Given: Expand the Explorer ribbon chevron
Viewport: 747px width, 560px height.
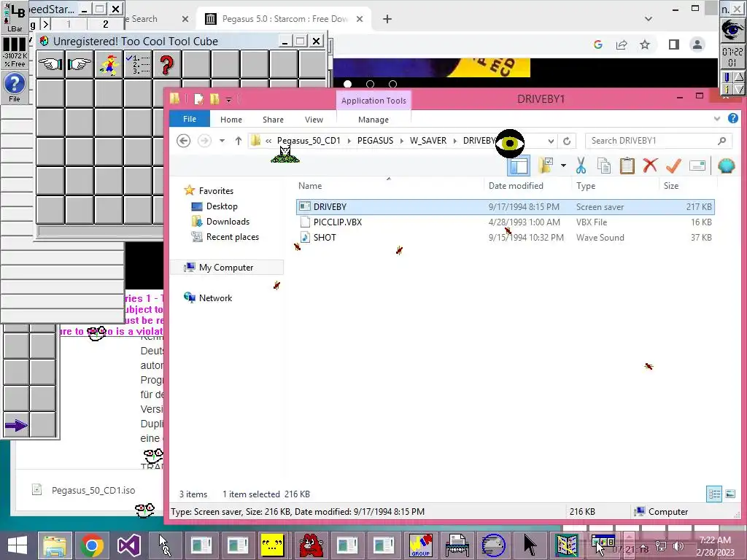Looking at the screenshot, I should (717, 119).
